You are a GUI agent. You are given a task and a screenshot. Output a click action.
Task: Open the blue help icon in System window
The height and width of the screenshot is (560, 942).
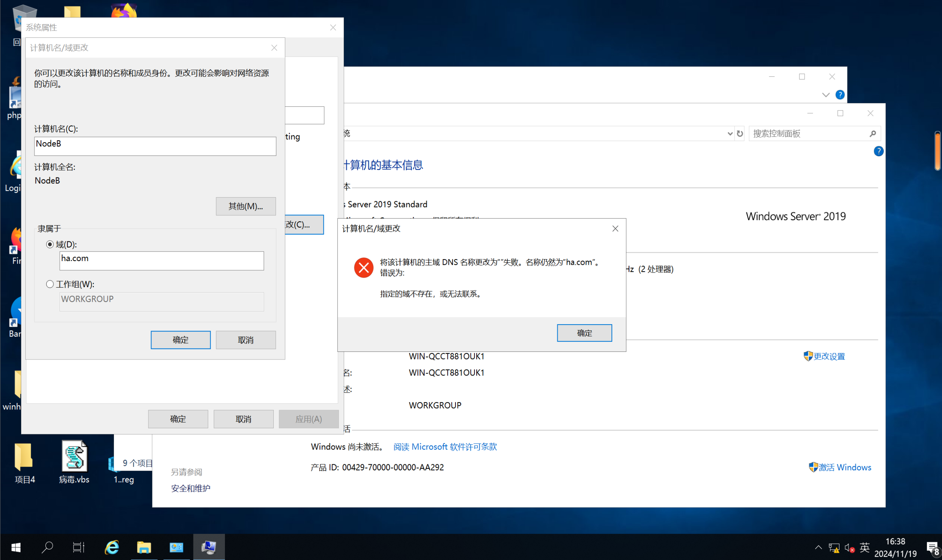coord(878,151)
